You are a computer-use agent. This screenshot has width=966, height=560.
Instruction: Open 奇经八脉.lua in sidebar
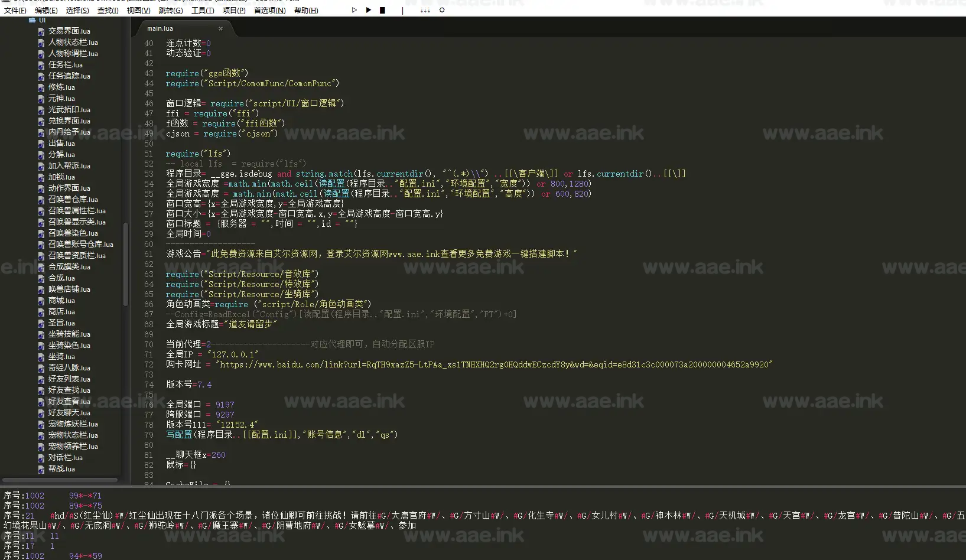click(x=69, y=368)
